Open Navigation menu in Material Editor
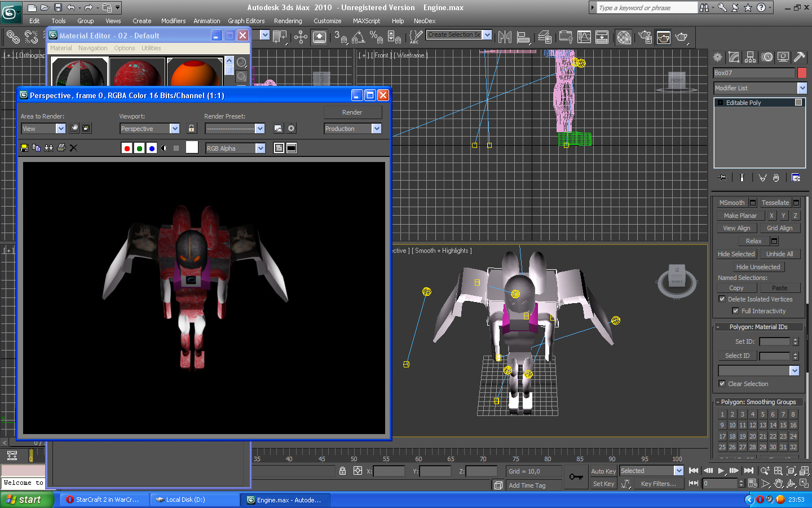This screenshot has height=508, width=812. tap(92, 48)
